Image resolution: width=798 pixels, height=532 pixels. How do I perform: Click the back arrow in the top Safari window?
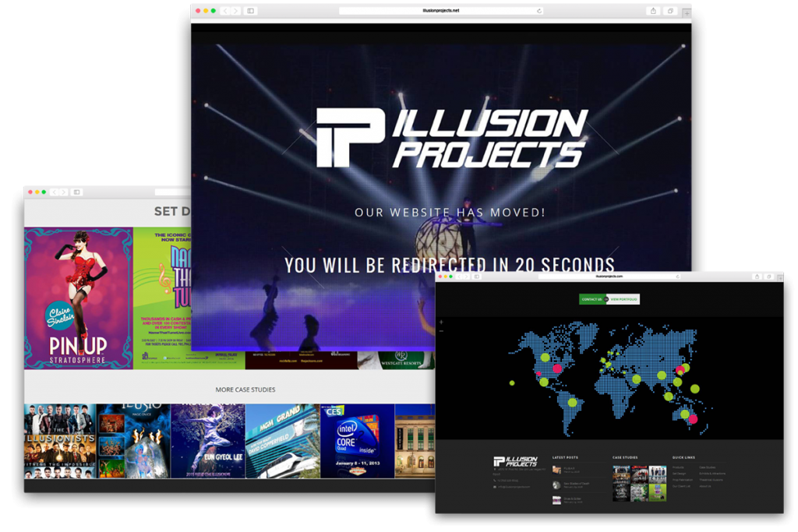[x=225, y=11]
